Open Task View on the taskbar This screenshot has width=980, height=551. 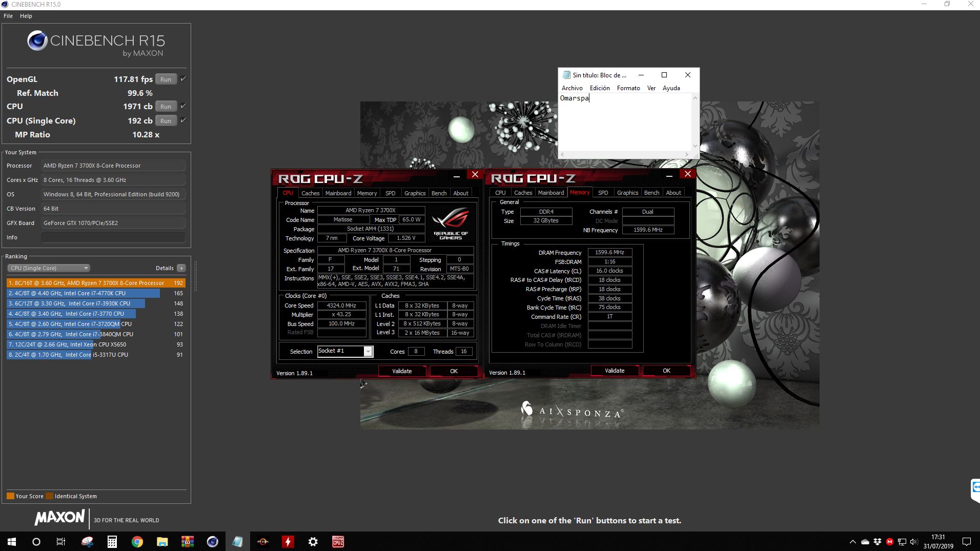(61, 541)
